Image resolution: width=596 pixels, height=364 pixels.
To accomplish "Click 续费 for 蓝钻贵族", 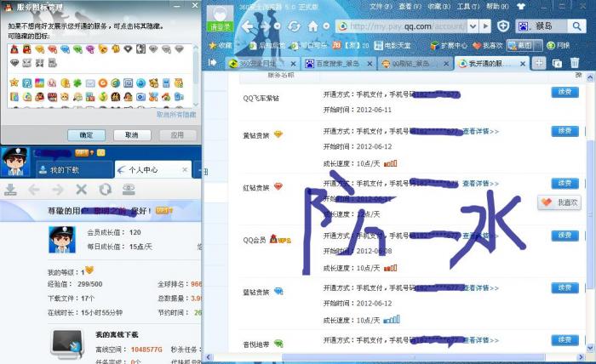I will point(564,287).
